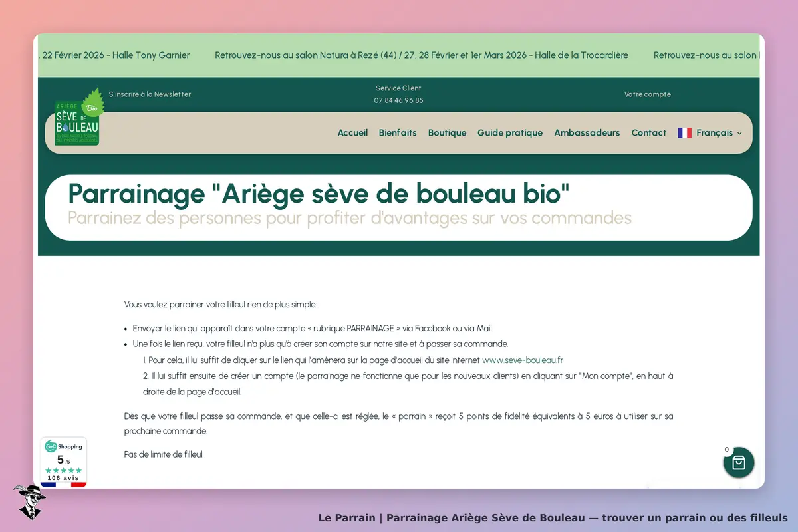
Task: Click the Le Parrain caption below the page
Action: [x=553, y=518]
